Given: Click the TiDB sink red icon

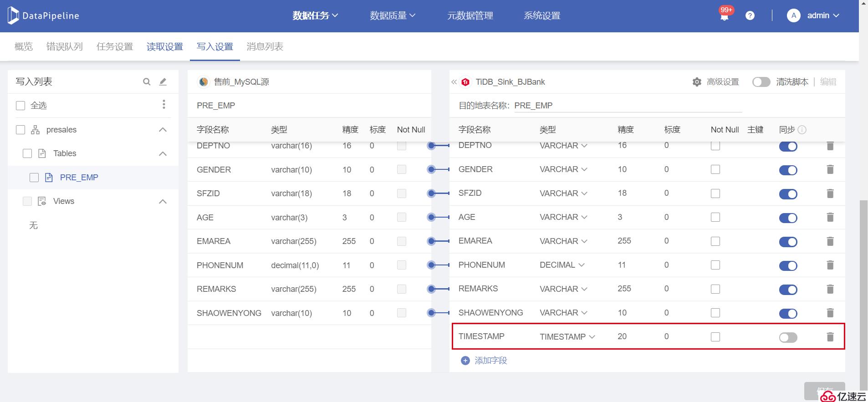Looking at the screenshot, I should [x=465, y=82].
